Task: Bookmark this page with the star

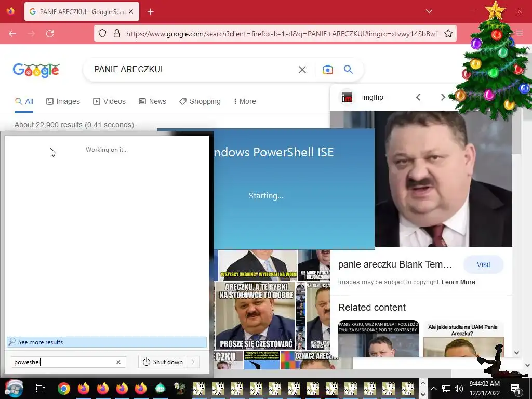Action: click(448, 33)
